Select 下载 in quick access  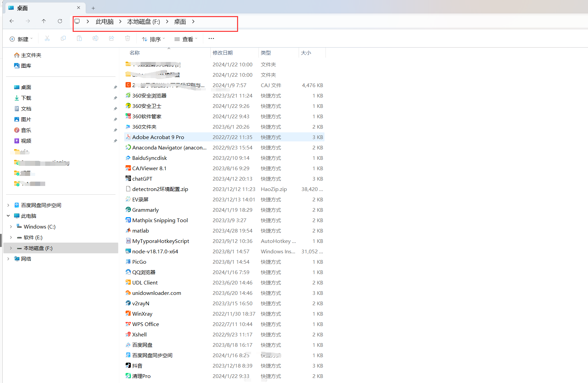click(23, 98)
